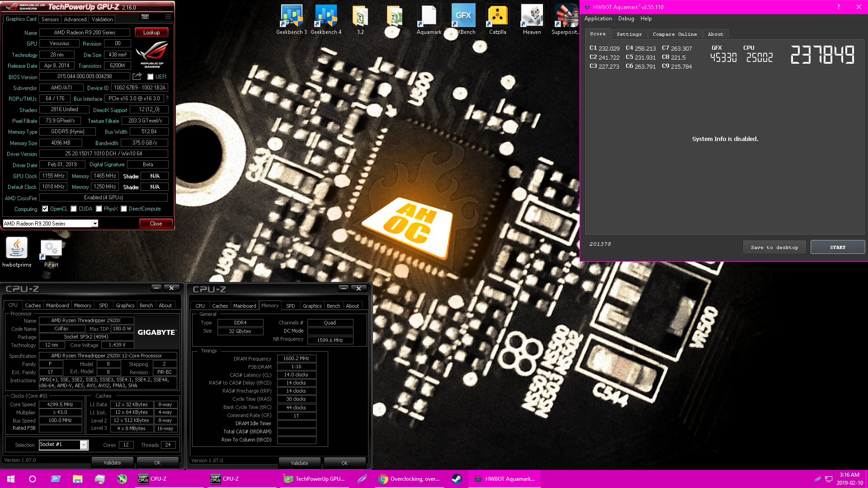Switch to SPD tab in right CPU-Z
Viewport: 868px width, 488px height.
click(x=291, y=306)
